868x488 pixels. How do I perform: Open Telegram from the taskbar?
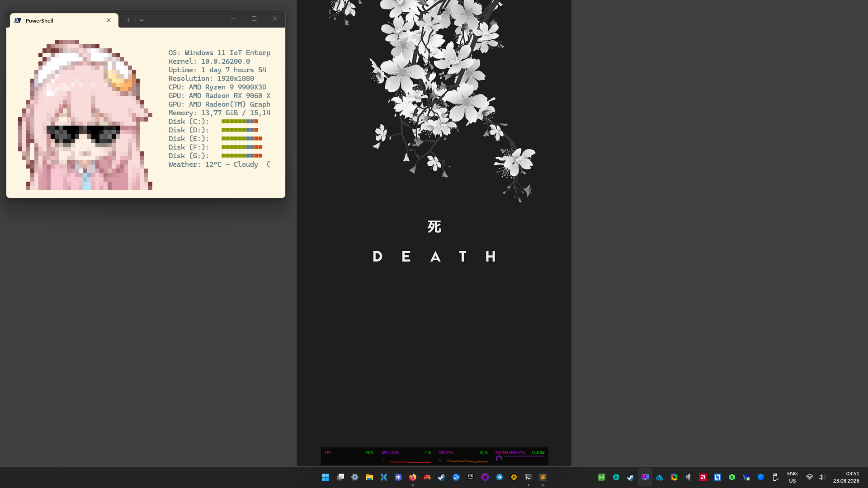500,477
